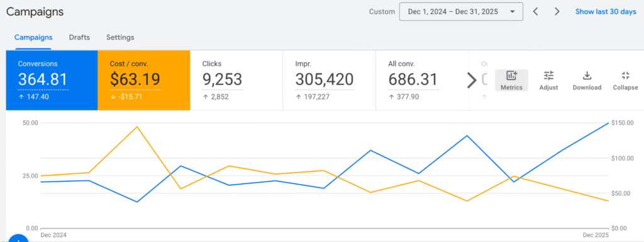The height and width of the screenshot is (242, 644).
Task: Open the Adjust chart options
Action: (x=548, y=80)
